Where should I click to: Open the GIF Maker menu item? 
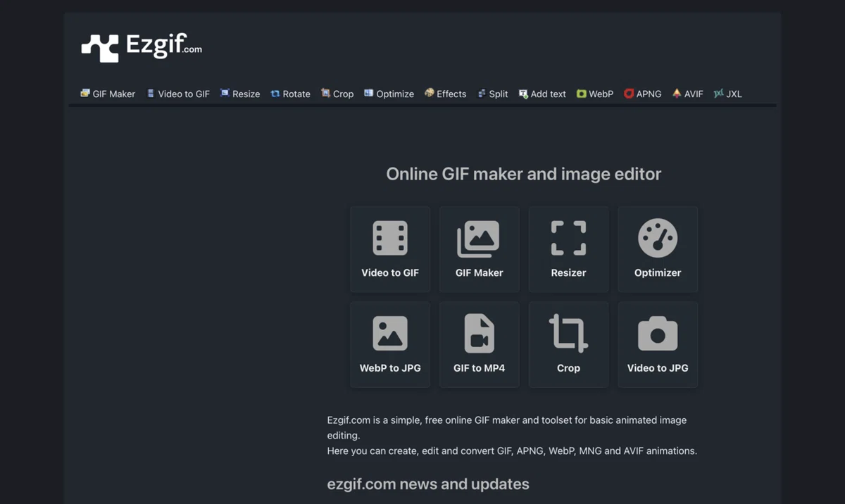pos(108,94)
